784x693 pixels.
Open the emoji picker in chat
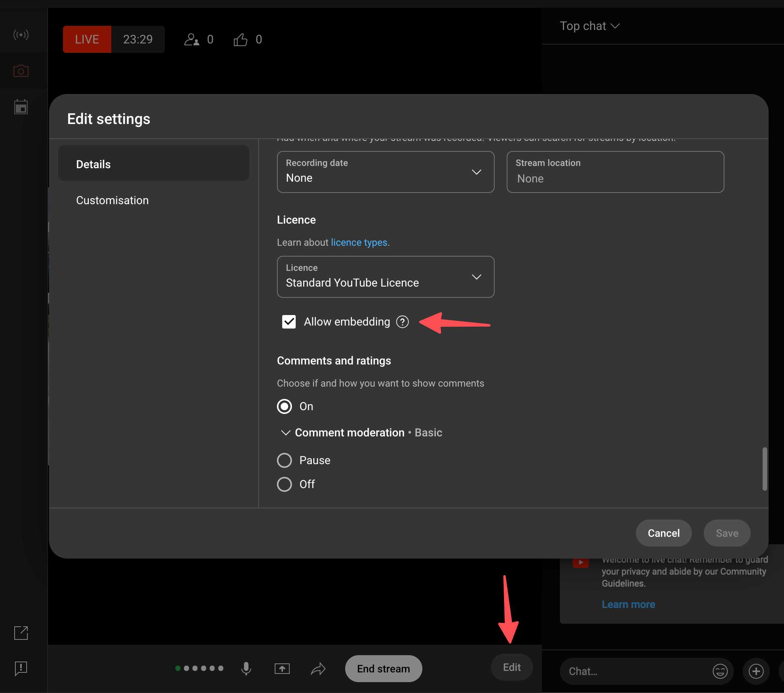[720, 671]
